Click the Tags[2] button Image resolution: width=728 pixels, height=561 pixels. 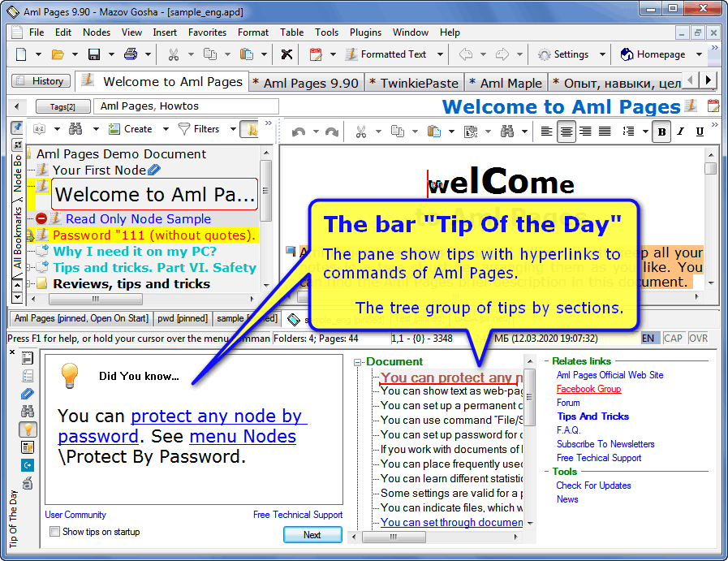pos(62,106)
